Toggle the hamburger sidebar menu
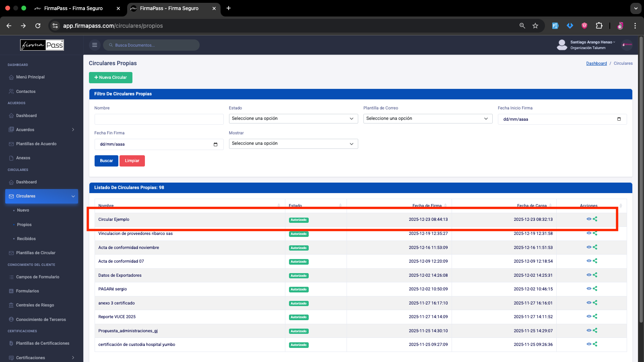 (95, 45)
